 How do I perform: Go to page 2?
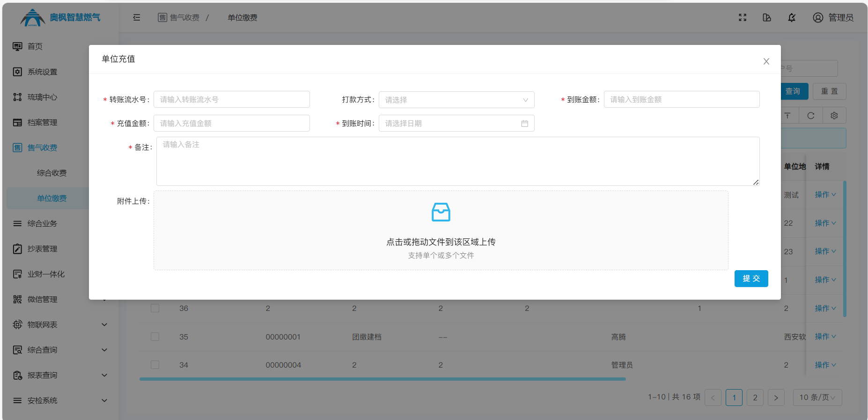(755, 398)
